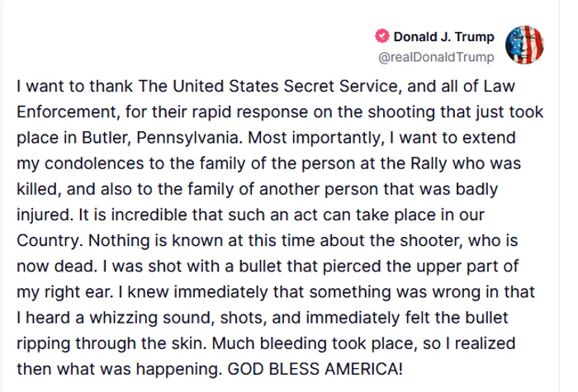The width and height of the screenshot is (578, 392).
Task: Click the capitalized word 'Rally'
Action: click(x=429, y=163)
